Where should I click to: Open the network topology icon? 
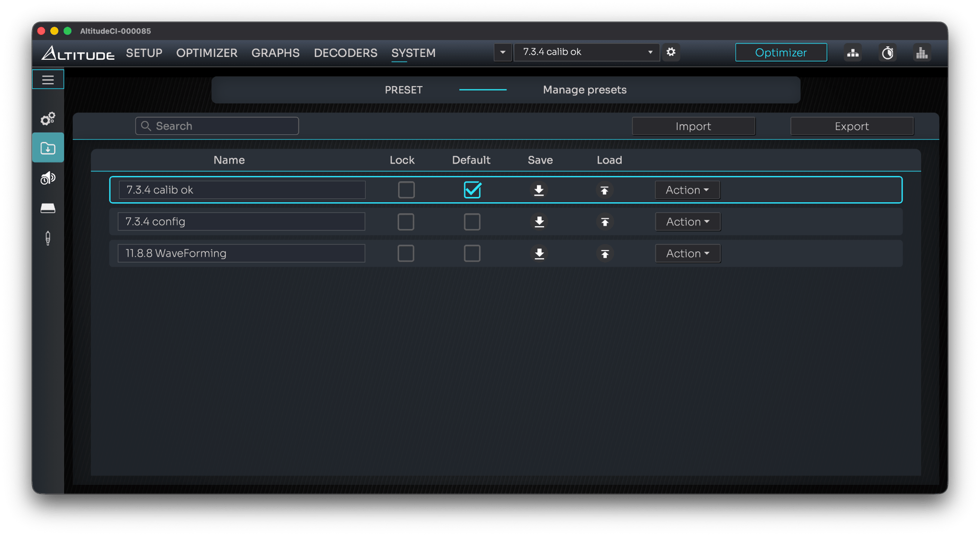[853, 53]
